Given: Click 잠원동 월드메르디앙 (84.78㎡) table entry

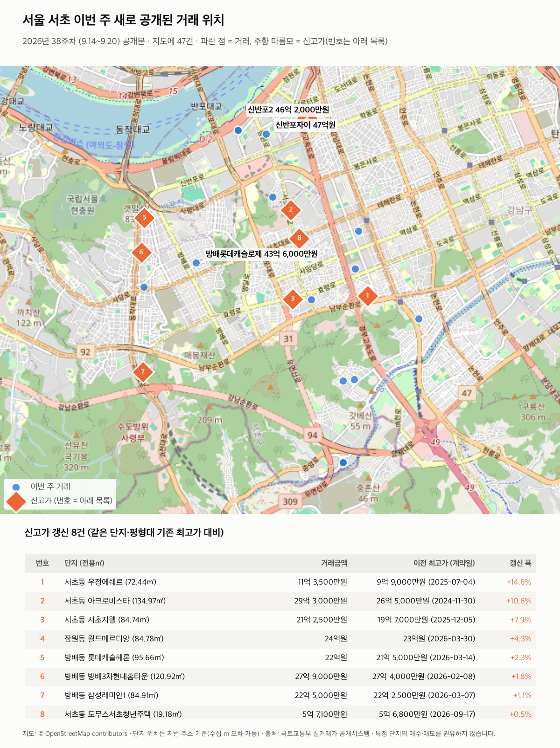Looking at the screenshot, I should [x=114, y=639].
